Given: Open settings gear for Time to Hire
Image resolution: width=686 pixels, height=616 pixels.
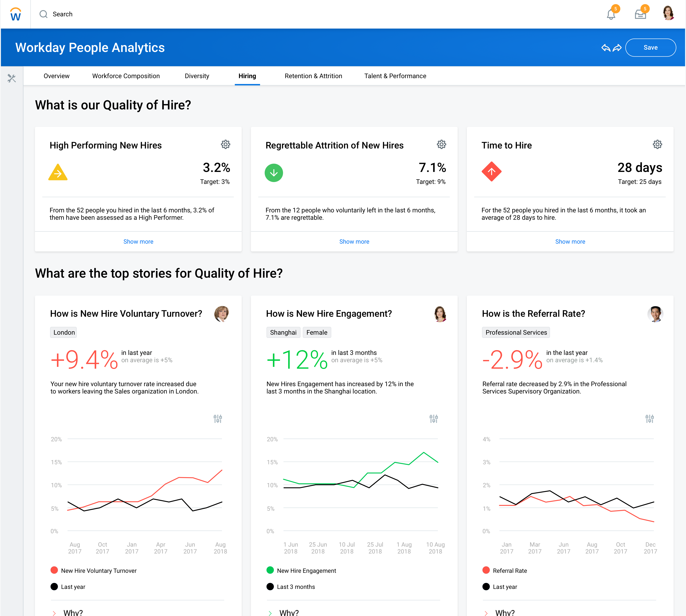Looking at the screenshot, I should pos(657,145).
